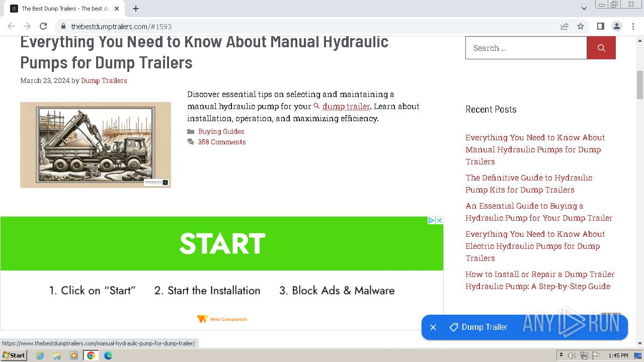The width and height of the screenshot is (644, 362).
Task: Show hidden system tray icons
Action: pos(561,355)
